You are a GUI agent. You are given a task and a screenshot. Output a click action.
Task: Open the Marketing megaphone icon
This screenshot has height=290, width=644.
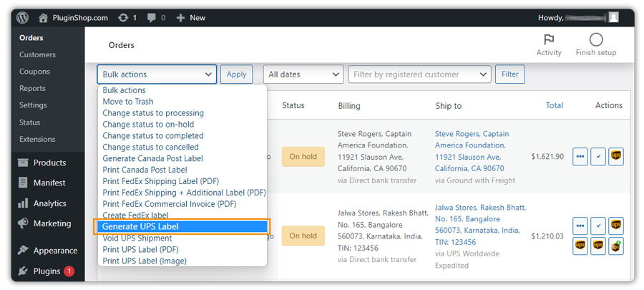(23, 223)
